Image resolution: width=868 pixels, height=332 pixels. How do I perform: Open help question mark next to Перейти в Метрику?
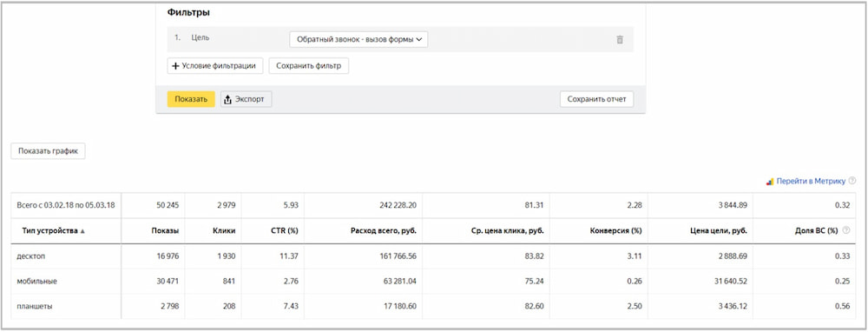coord(852,181)
